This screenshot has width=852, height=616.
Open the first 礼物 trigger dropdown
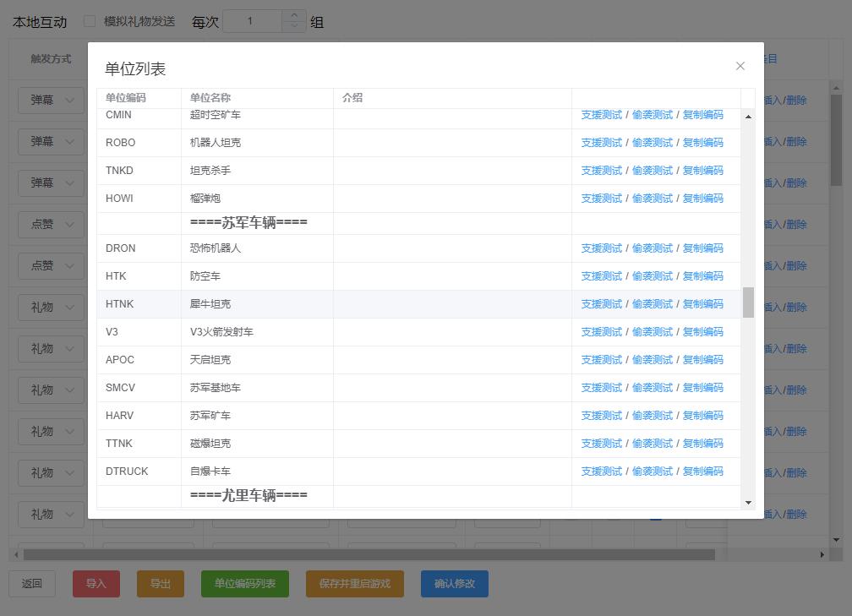(51, 307)
